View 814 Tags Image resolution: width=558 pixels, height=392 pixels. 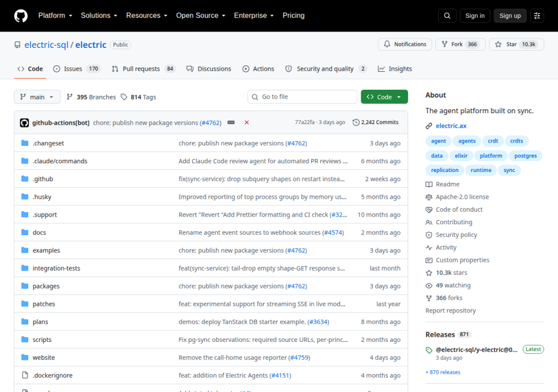click(x=138, y=97)
